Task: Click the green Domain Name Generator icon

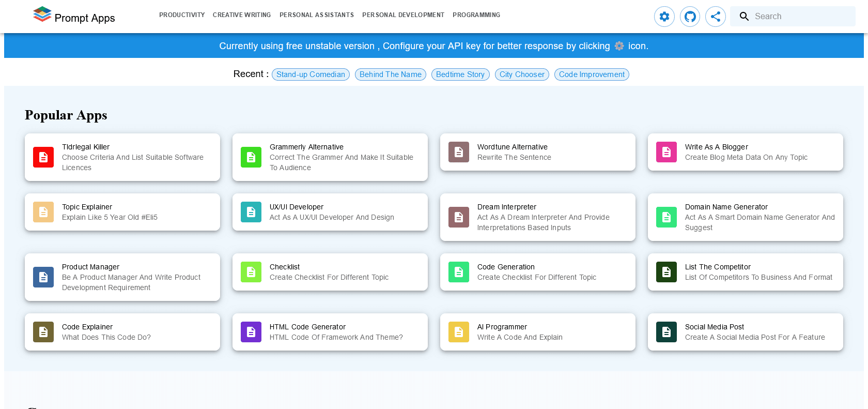Action: coord(667,217)
